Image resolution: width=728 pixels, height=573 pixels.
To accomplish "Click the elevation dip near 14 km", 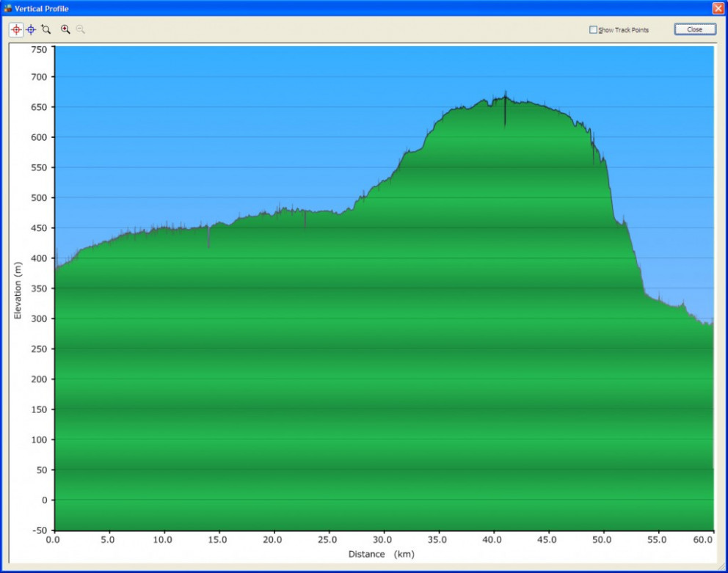I will coord(208,237).
